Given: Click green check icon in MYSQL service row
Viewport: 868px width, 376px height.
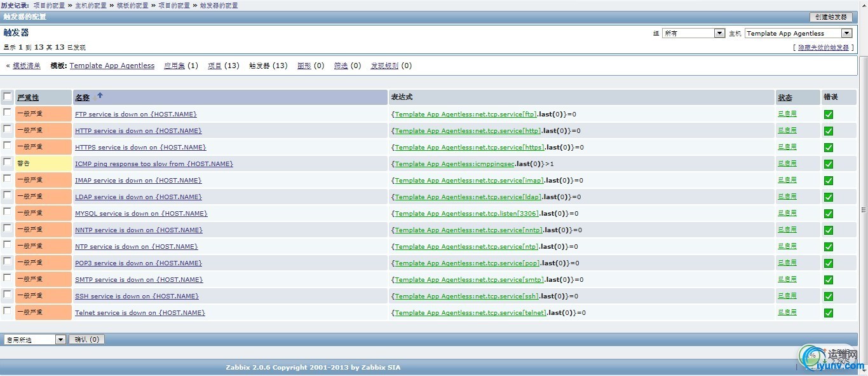Looking at the screenshot, I should 828,214.
